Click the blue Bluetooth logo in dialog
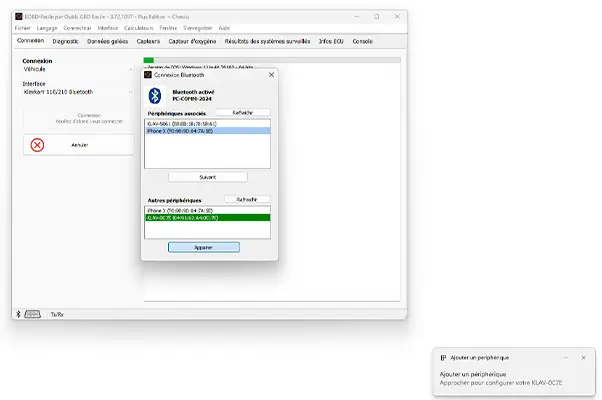This screenshot has width=602, height=400. click(x=155, y=96)
